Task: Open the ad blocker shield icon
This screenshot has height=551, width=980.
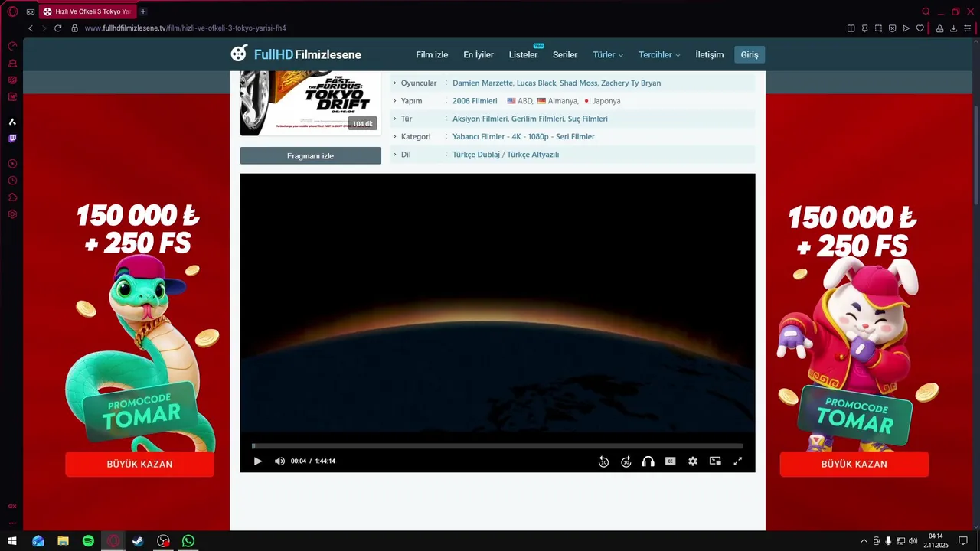Action: coord(892,28)
